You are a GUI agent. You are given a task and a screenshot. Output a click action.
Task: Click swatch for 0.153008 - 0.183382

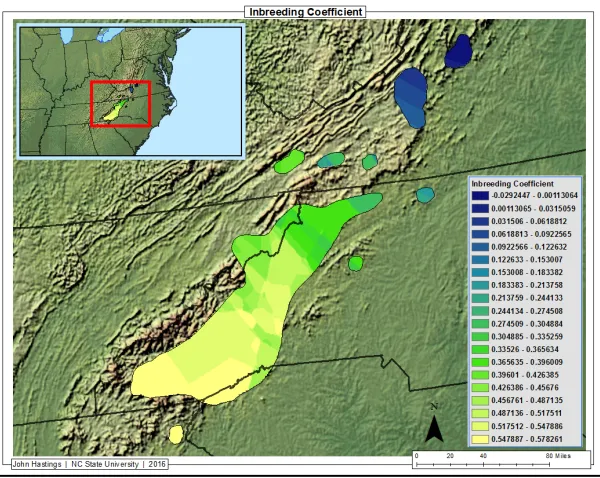pyautogui.click(x=480, y=272)
